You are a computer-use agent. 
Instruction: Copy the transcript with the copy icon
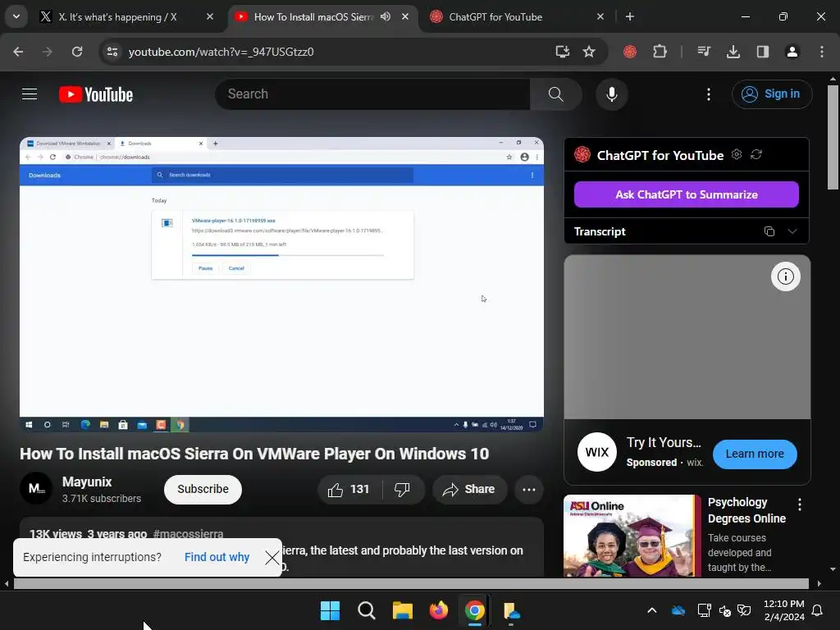pos(769,231)
